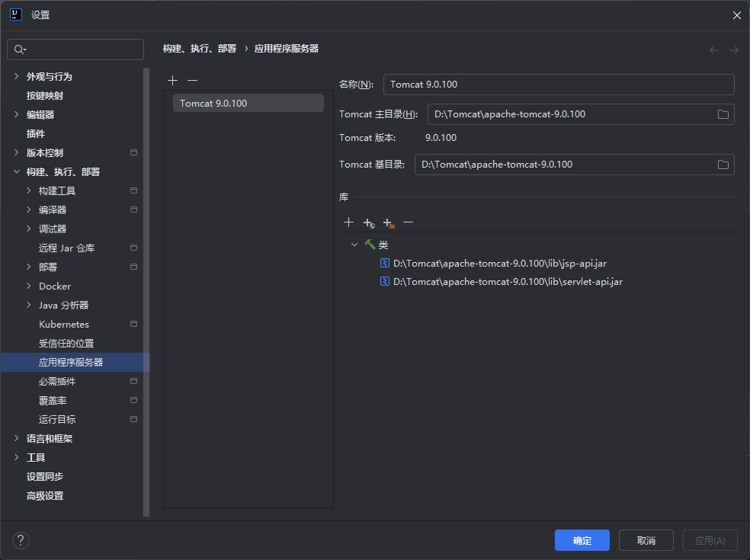This screenshot has width=750, height=560.
Task: Click the 确定 button
Action: pyautogui.click(x=582, y=540)
